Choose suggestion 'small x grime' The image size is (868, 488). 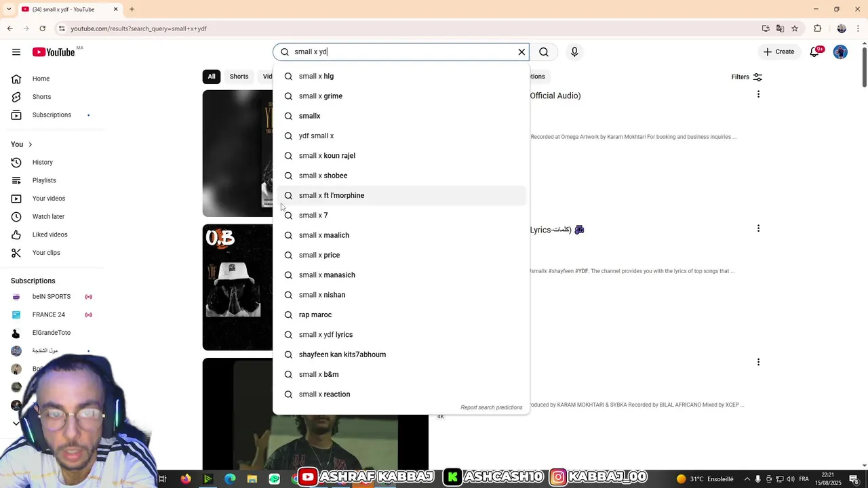[401, 96]
